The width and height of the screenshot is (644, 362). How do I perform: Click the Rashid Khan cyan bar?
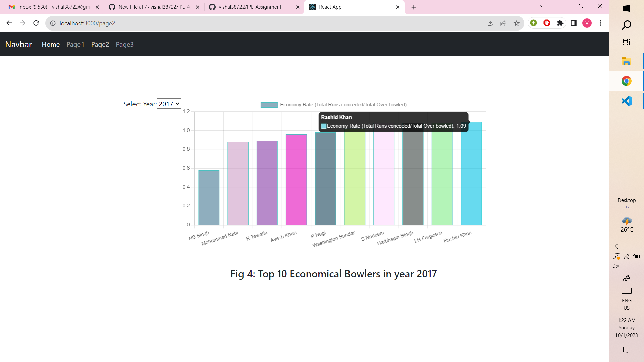pyautogui.click(x=471, y=178)
